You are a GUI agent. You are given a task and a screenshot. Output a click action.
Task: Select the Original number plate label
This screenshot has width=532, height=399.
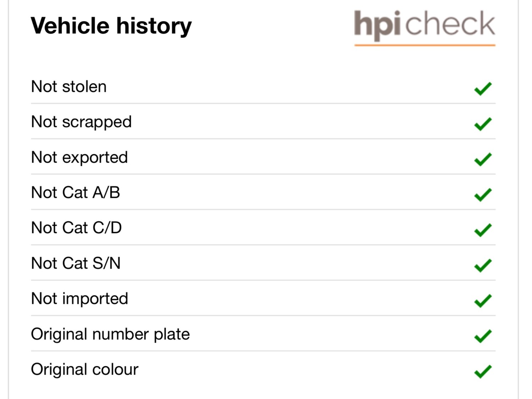tap(110, 334)
